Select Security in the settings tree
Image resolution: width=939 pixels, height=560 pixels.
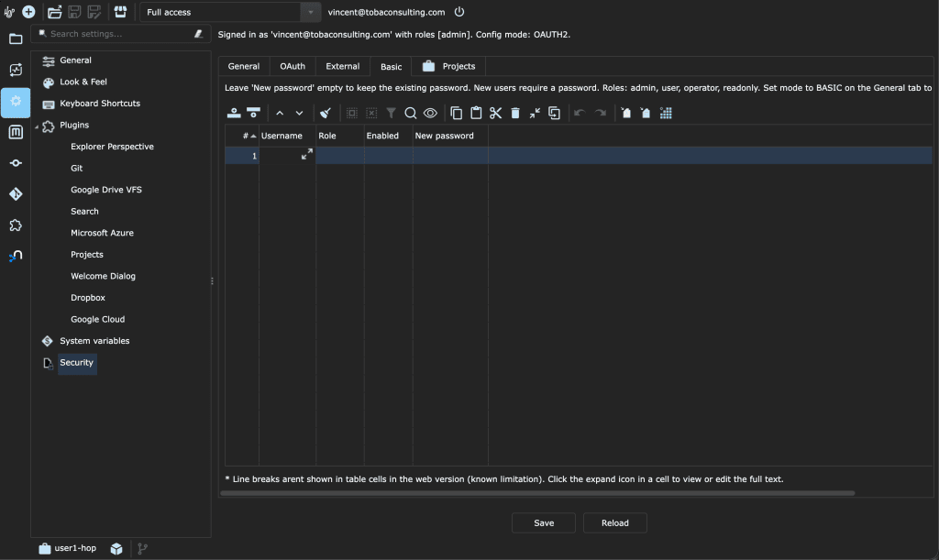(x=77, y=363)
